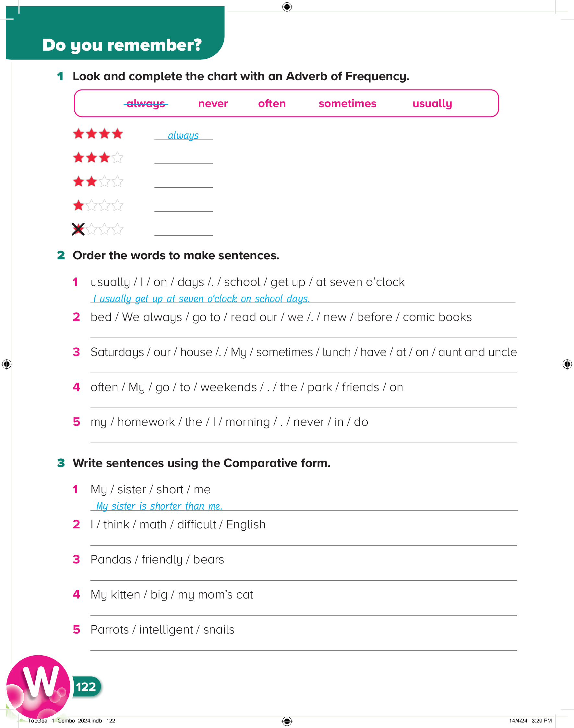Screen dimensions: 574x728
Task: Click the green 122 page number badge
Action: pyautogui.click(x=86, y=687)
